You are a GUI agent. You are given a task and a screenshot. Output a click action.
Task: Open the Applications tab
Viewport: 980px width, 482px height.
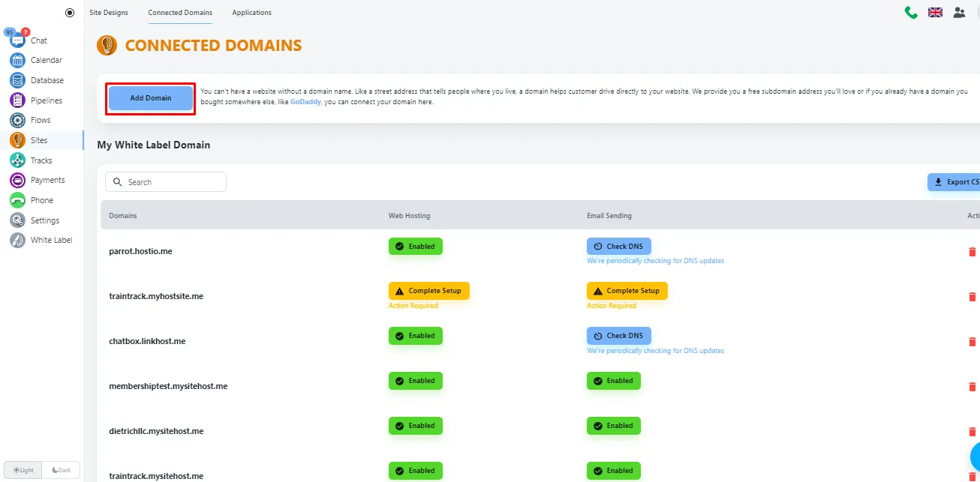(252, 13)
